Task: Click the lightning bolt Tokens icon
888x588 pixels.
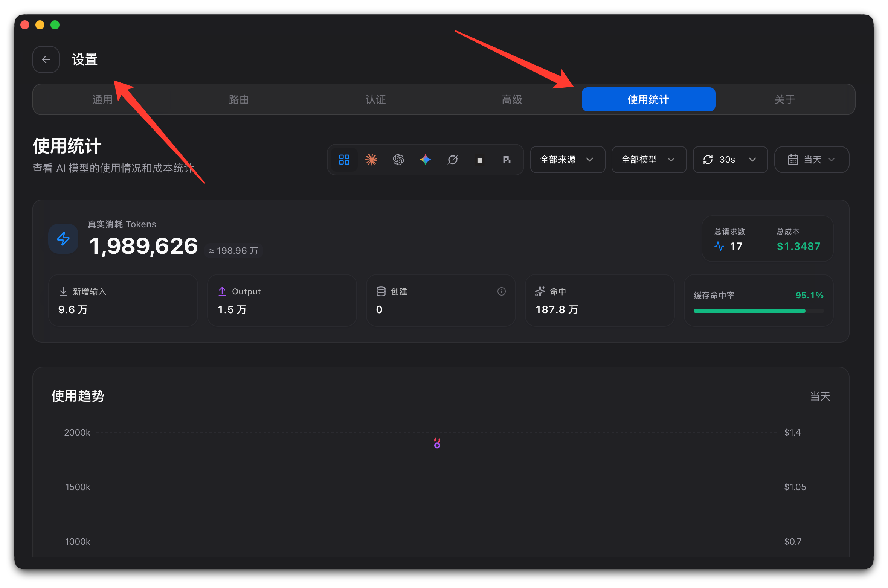Action: point(63,239)
